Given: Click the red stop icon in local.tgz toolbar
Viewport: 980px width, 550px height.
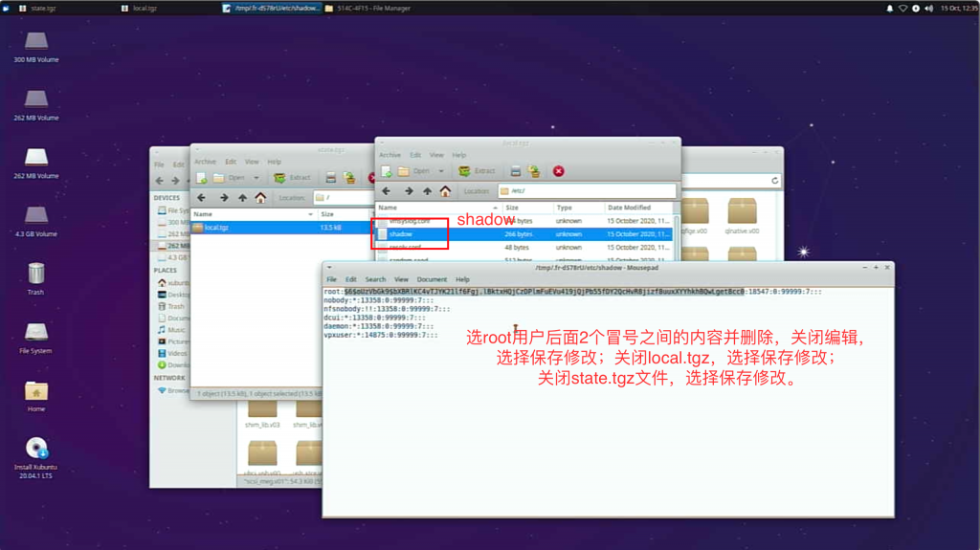Looking at the screenshot, I should coord(559,171).
